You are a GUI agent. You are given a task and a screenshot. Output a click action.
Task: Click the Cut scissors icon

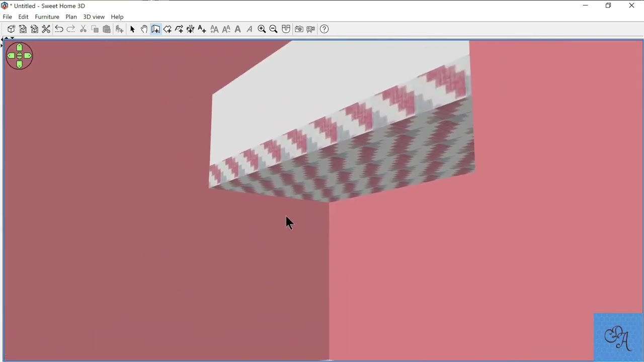click(x=83, y=29)
